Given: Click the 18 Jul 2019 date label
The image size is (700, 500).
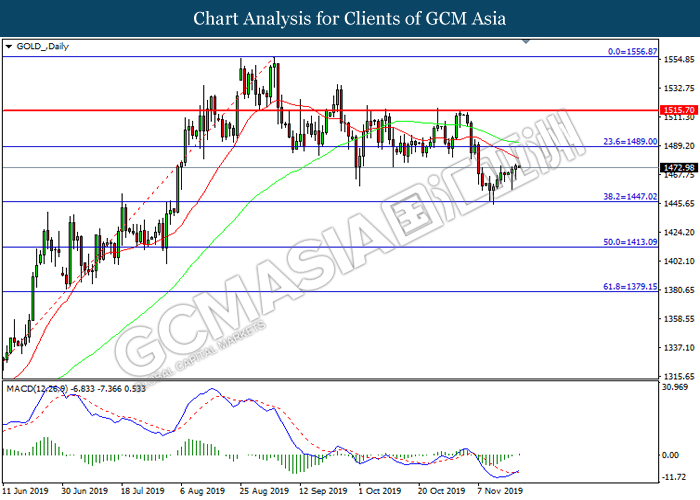Looking at the screenshot, I should (142, 491).
